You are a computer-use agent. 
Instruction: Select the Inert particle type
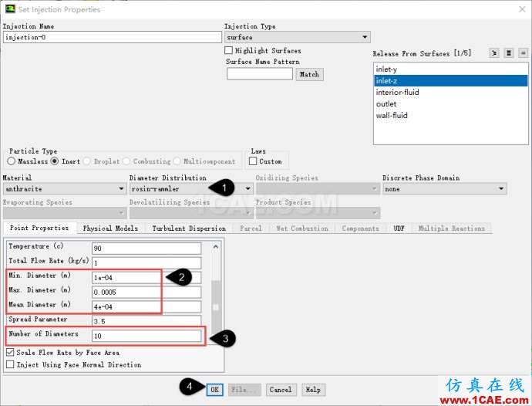(x=55, y=161)
